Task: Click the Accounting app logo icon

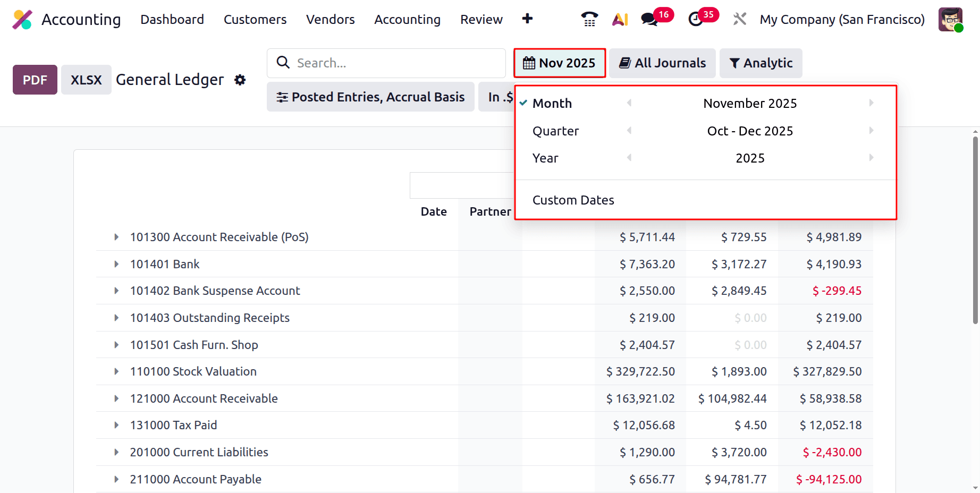Action: (x=22, y=20)
